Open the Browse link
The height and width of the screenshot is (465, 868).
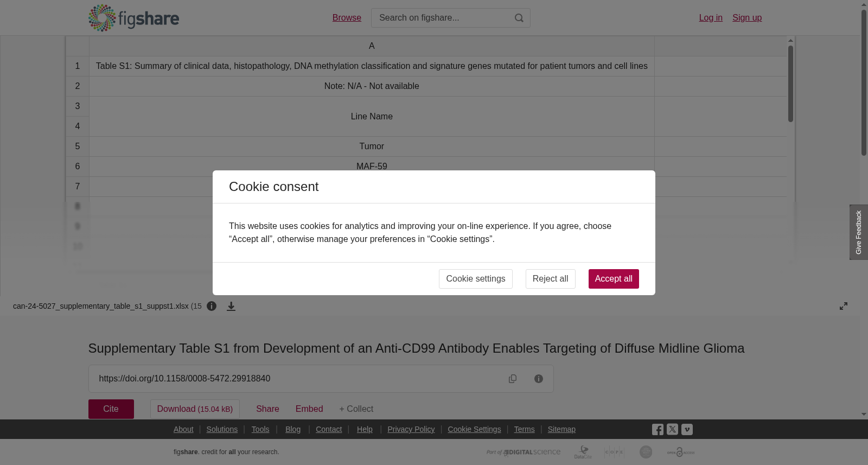pyautogui.click(x=347, y=18)
